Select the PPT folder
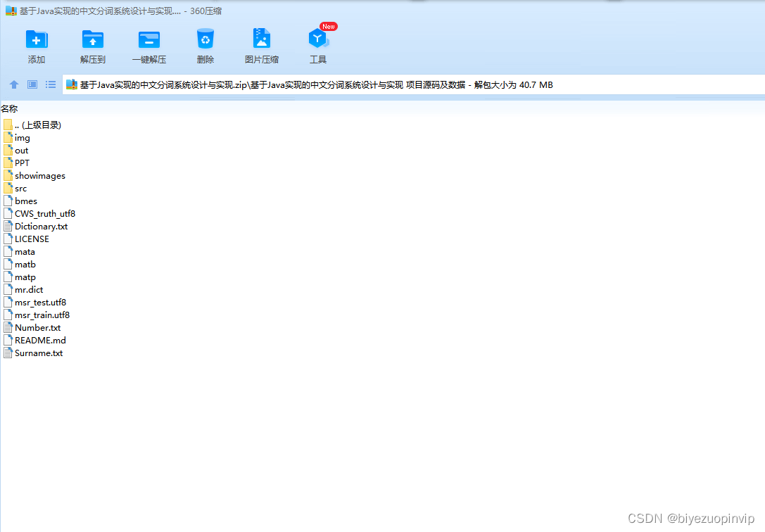Screen dimensions: 765x532 [22, 163]
